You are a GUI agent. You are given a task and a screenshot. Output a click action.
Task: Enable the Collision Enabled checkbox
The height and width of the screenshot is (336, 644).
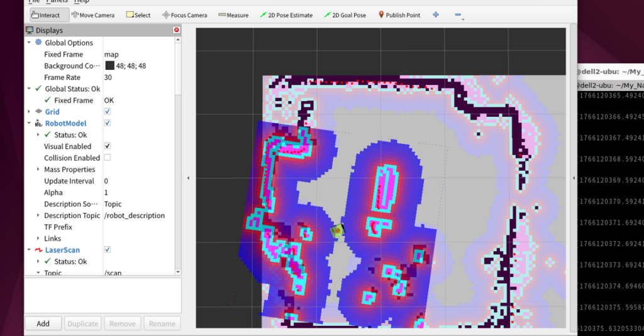coord(107,158)
